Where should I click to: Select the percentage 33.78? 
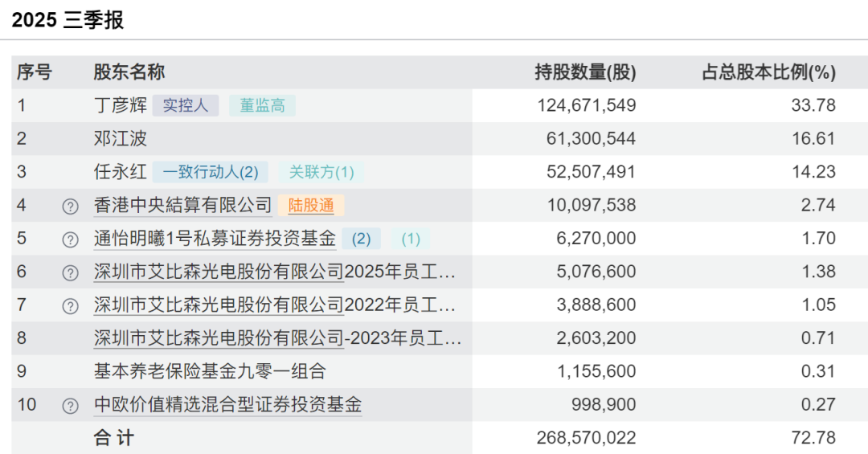[x=813, y=105]
